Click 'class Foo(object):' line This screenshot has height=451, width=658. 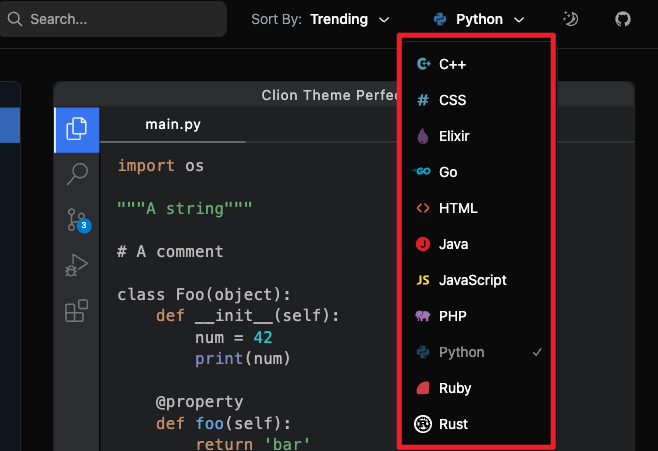click(x=204, y=295)
